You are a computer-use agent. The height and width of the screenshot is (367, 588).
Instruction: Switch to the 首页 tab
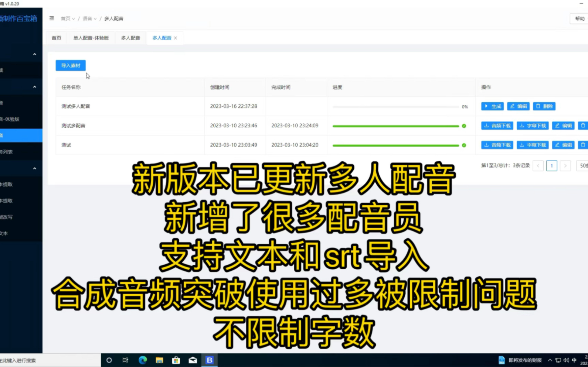(57, 38)
